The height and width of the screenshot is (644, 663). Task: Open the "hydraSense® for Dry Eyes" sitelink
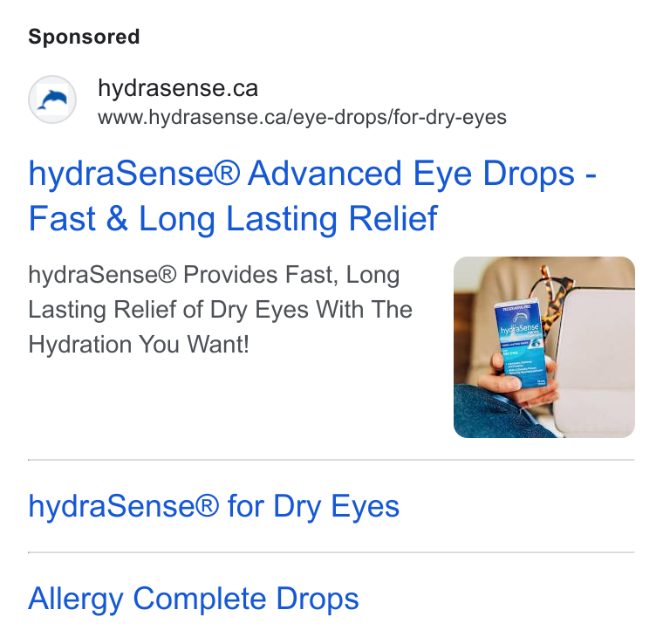(214, 506)
